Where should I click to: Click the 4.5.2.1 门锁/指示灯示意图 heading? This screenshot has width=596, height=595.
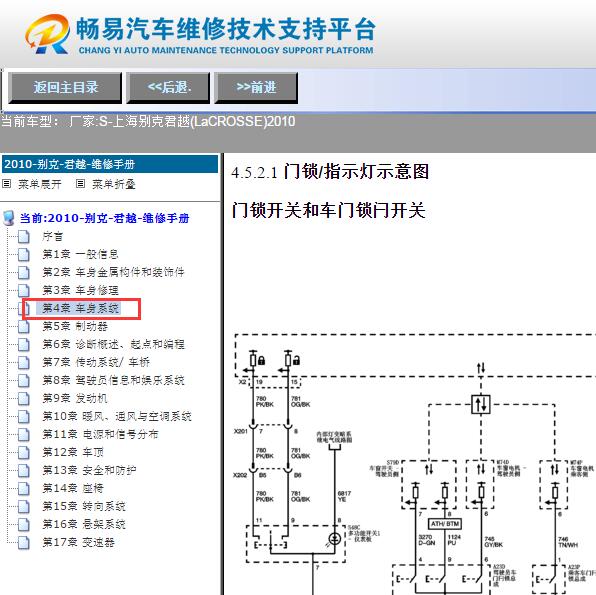pyautogui.click(x=330, y=172)
